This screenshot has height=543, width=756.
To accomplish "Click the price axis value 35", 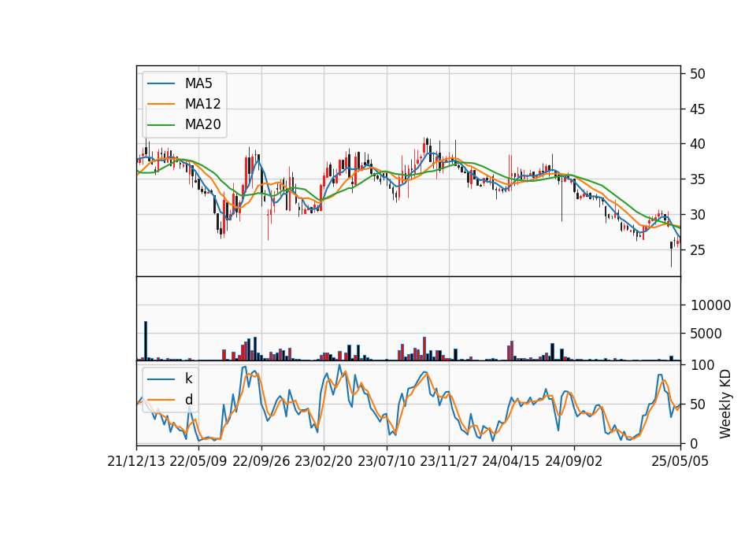I will click(x=698, y=179).
